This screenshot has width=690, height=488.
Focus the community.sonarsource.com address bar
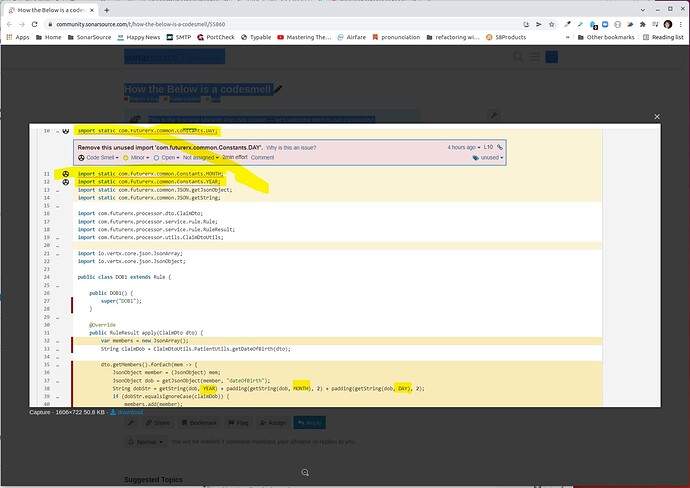[x=282, y=24]
